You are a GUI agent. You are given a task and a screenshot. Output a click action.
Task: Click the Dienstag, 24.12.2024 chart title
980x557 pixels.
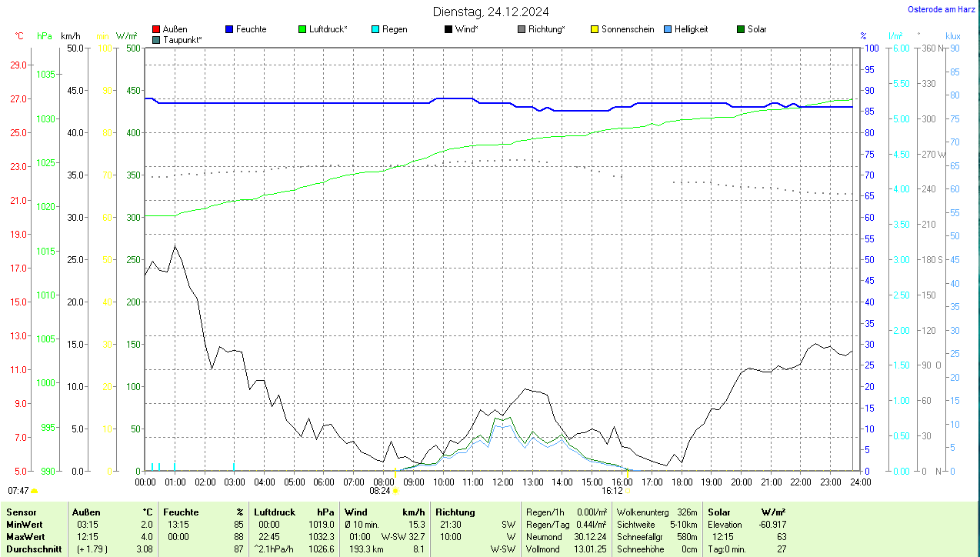tap(491, 11)
